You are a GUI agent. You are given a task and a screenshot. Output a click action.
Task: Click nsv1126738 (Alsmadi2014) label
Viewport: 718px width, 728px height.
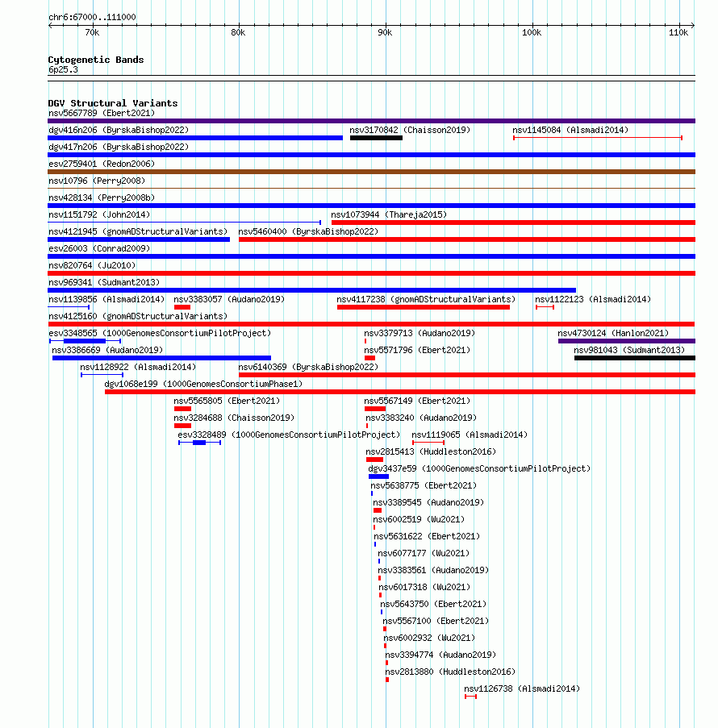coord(521,689)
